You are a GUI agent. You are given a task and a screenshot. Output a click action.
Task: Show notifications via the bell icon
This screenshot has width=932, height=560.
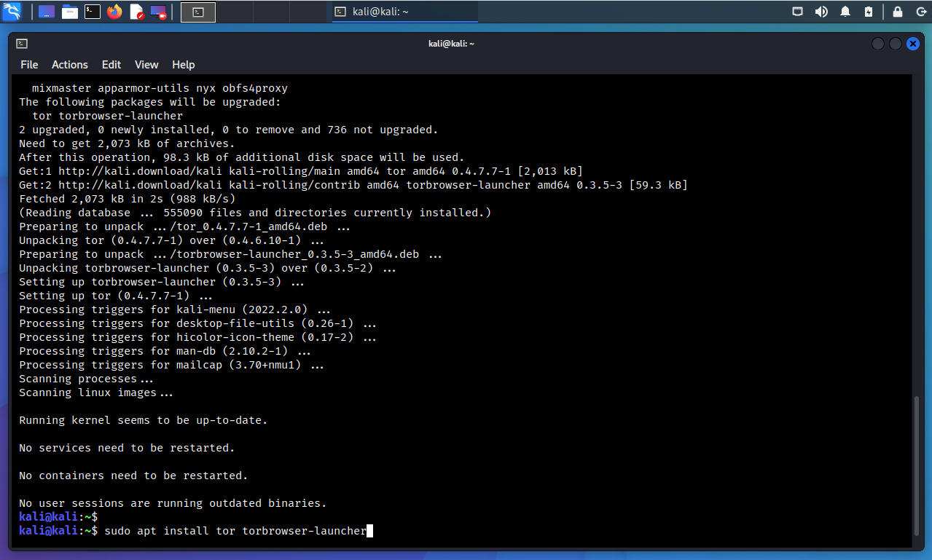pos(845,12)
